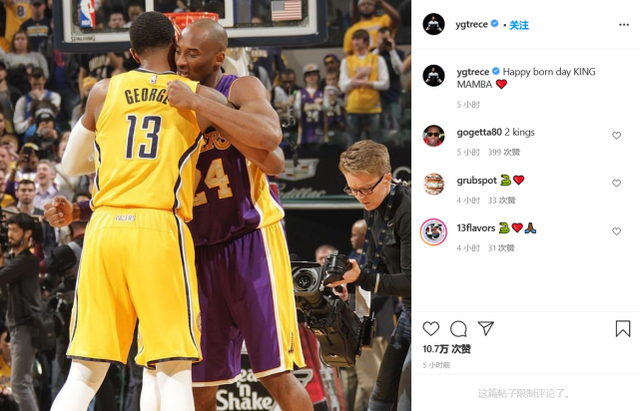640x411 pixels.
Task: View 13flavors' story ring avatar
Action: (x=433, y=232)
